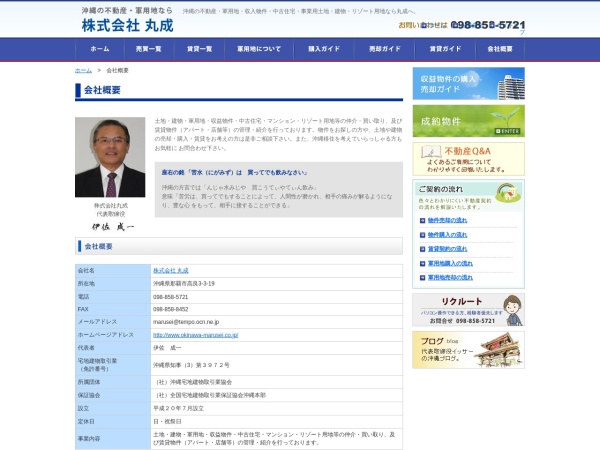Image resolution: width=600 pixels, height=450 pixels.
Task: Select the 電話 value 098-858-5721 in table
Action: (171, 297)
